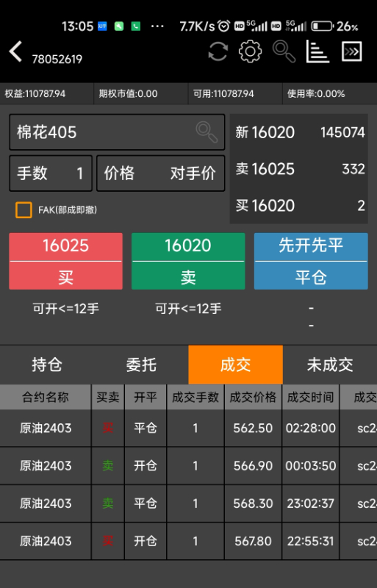Tap 可开<=12手 under sell button

[x=188, y=309]
